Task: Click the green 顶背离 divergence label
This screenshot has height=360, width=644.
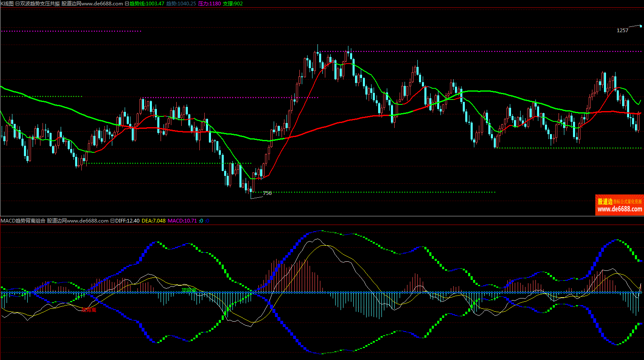Action: pyautogui.click(x=189, y=290)
